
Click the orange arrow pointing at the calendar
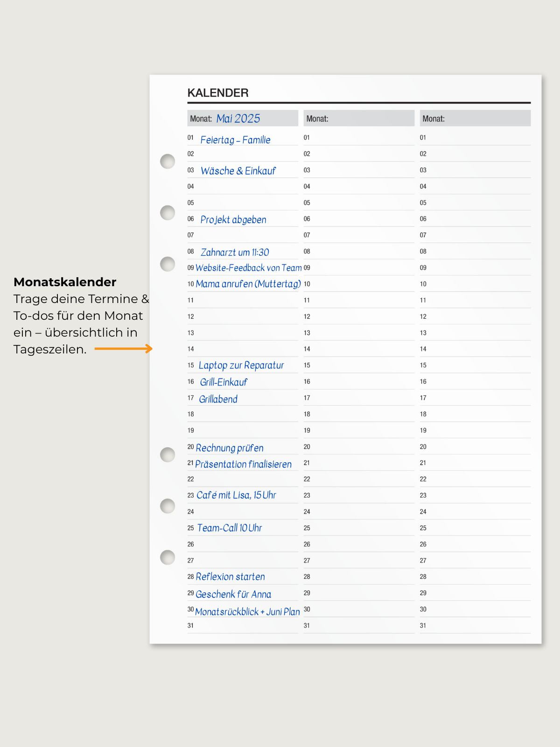[124, 349]
